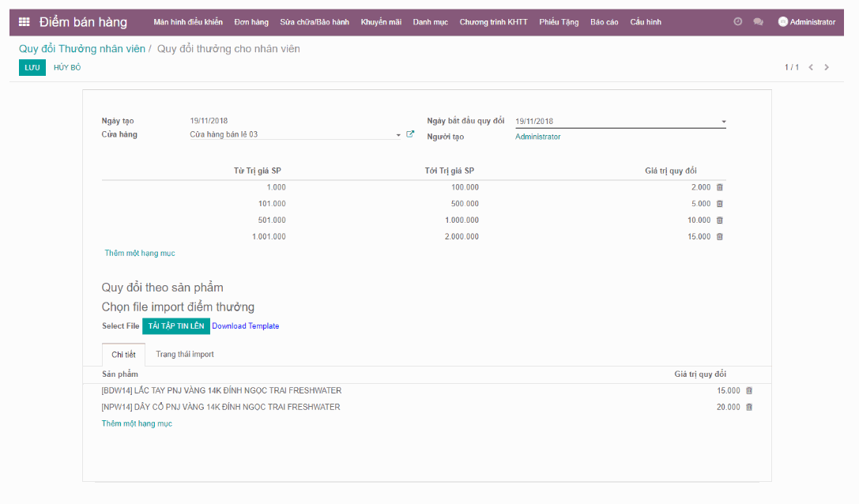Open Cửa hàng record via external link icon
Viewport: 859px width, 504px height.
coord(409,134)
